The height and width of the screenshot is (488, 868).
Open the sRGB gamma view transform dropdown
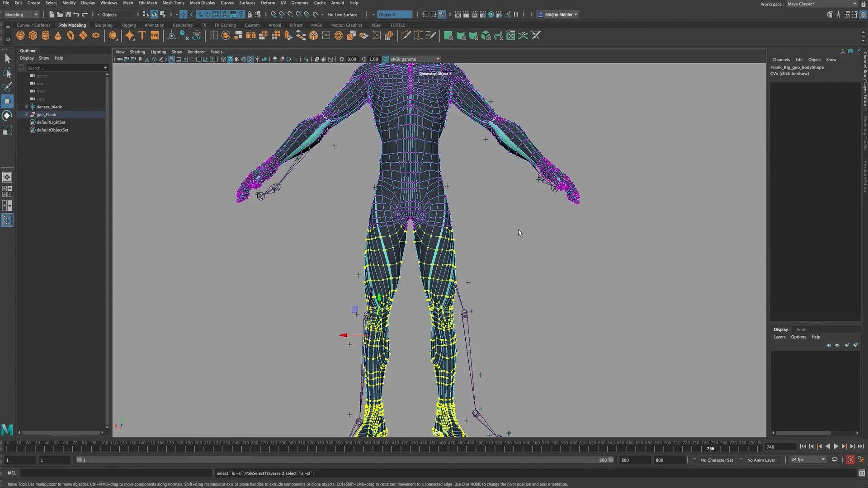(x=415, y=59)
